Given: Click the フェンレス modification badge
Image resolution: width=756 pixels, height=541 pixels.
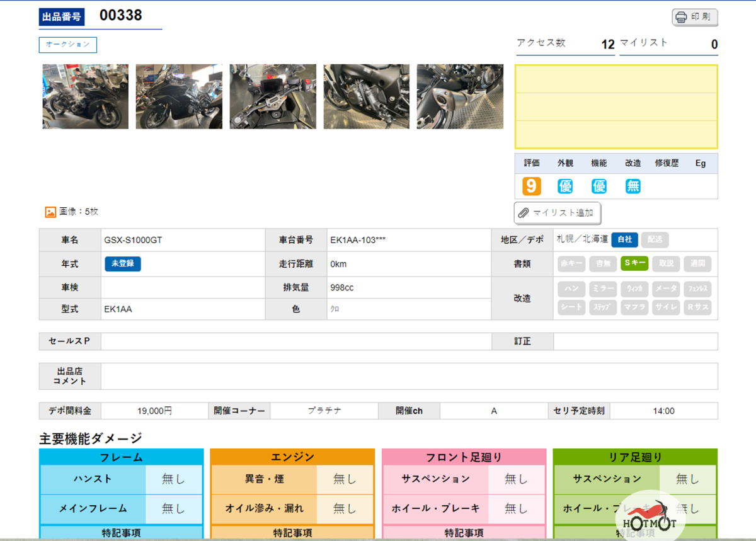Looking at the screenshot, I should (x=697, y=289).
